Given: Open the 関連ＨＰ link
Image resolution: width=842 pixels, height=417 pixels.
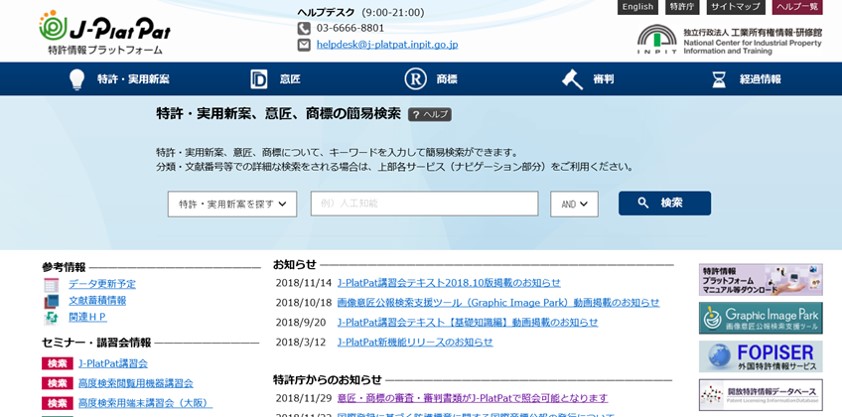Looking at the screenshot, I should pyautogui.click(x=88, y=317).
